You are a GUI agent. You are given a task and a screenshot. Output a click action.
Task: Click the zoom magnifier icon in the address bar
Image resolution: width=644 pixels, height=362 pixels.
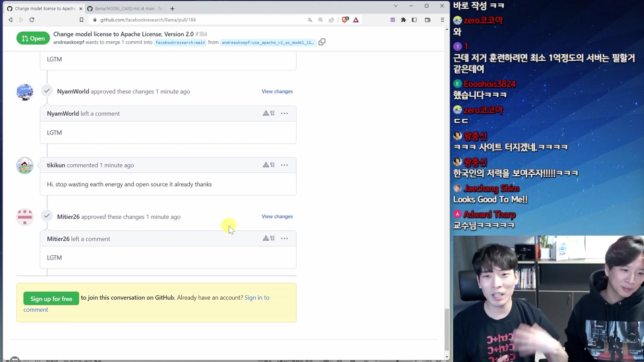click(x=321, y=20)
